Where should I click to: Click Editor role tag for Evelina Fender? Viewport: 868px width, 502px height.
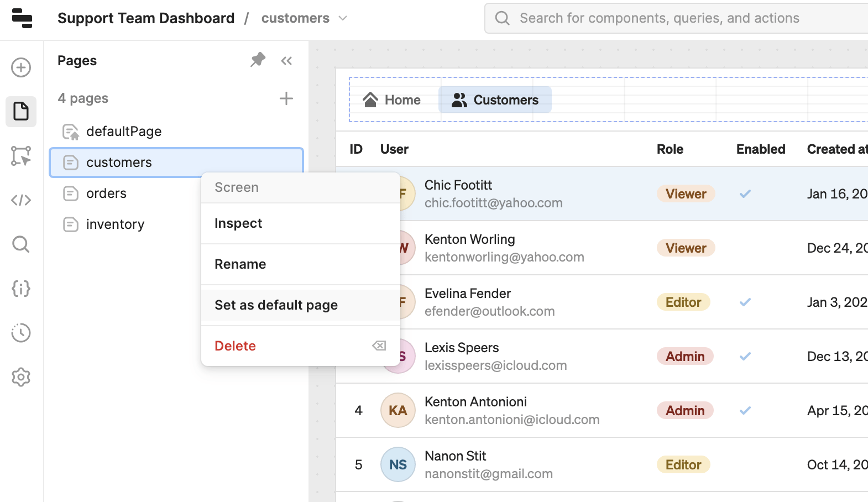[683, 302]
